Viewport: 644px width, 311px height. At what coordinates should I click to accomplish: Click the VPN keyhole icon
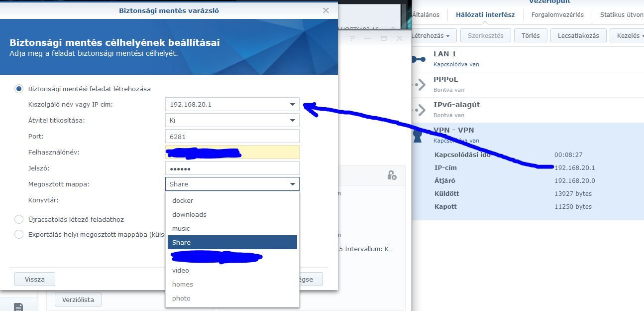pyautogui.click(x=418, y=136)
